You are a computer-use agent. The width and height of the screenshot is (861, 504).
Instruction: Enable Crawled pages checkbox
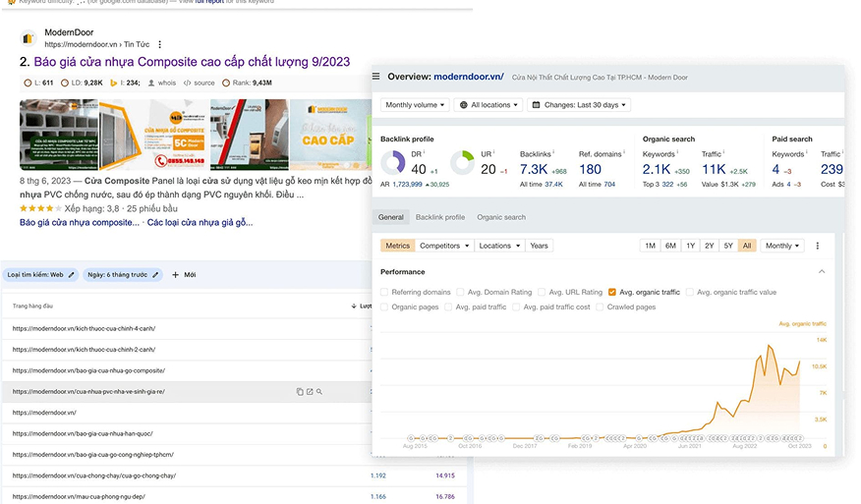(600, 307)
